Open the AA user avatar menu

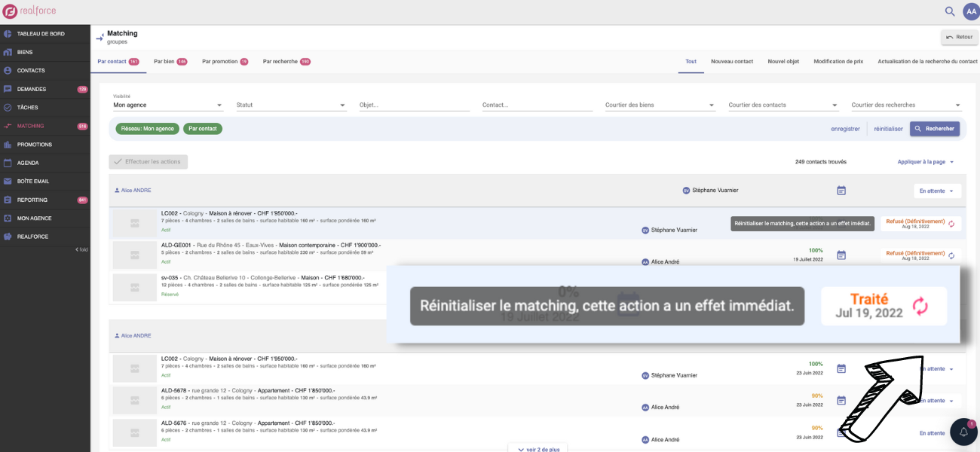(971, 11)
